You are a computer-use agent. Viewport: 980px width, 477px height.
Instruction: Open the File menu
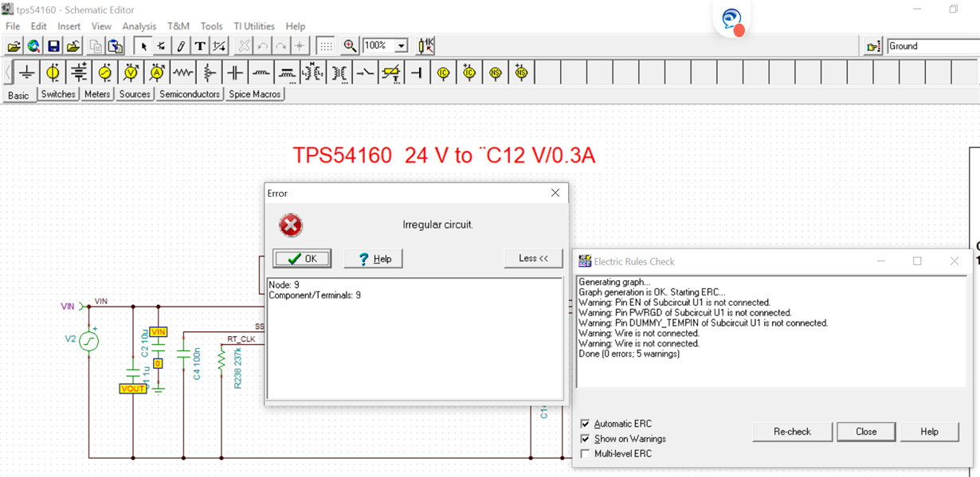pos(13,26)
